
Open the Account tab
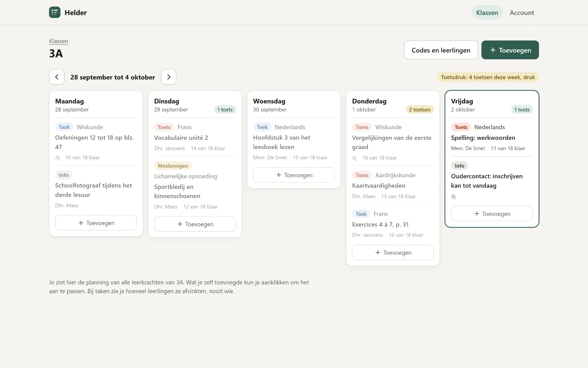(522, 13)
